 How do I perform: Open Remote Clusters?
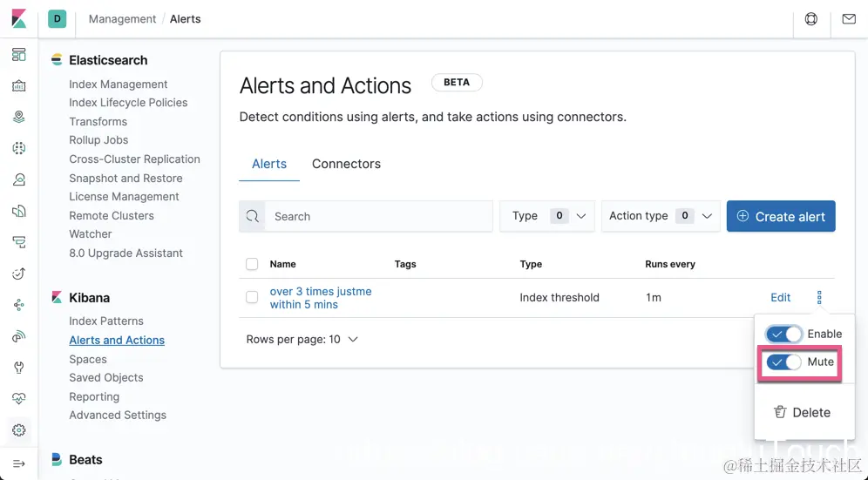pos(112,215)
